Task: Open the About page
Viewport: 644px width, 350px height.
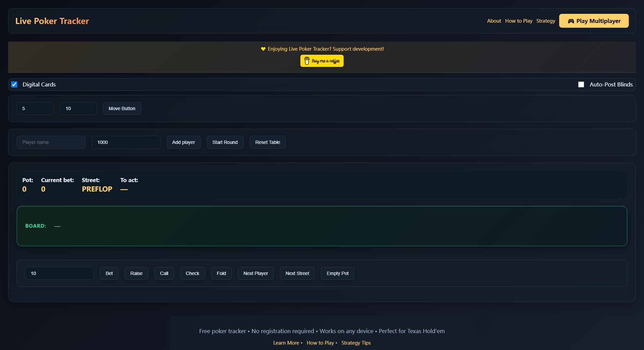Action: tap(494, 21)
